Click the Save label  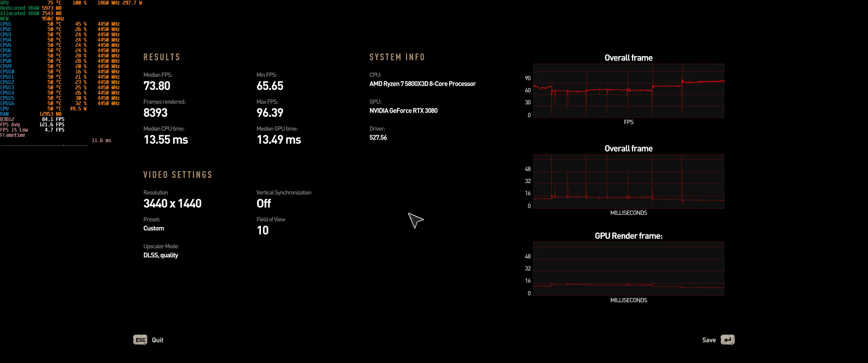[709, 340]
